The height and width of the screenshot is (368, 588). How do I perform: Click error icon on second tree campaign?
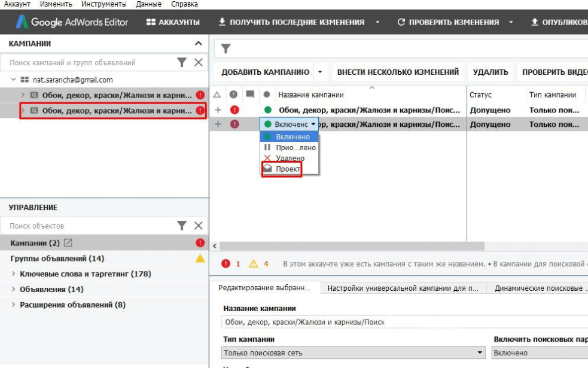click(x=200, y=110)
